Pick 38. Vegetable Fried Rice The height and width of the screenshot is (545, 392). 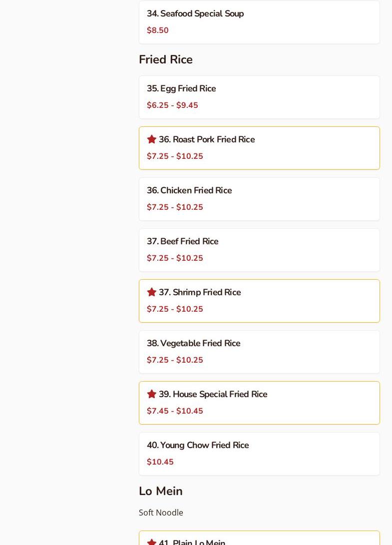[193, 344]
